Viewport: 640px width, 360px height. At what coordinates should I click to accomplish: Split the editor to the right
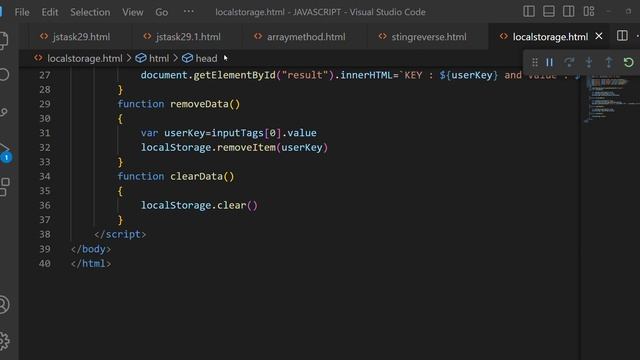point(622,36)
